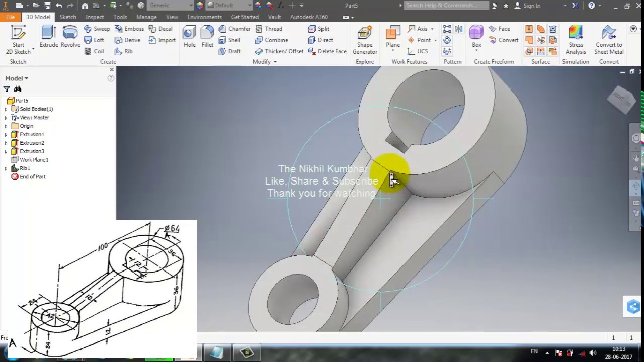Convert to Sheet Metal
This screenshot has height=362, width=644.
tap(609, 40)
